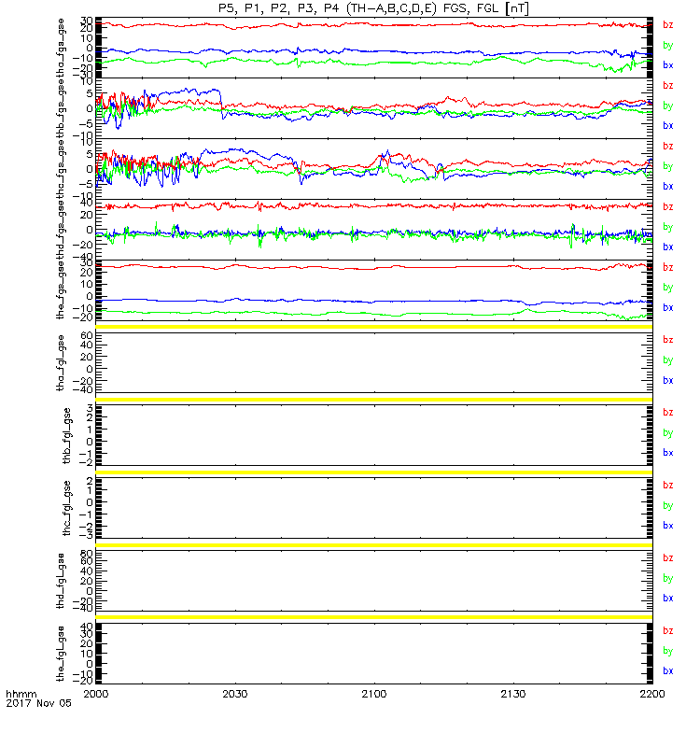The image size is (700, 747).
Task: Select the green by legend of tha_fgs_gse panel
Action: [668, 45]
